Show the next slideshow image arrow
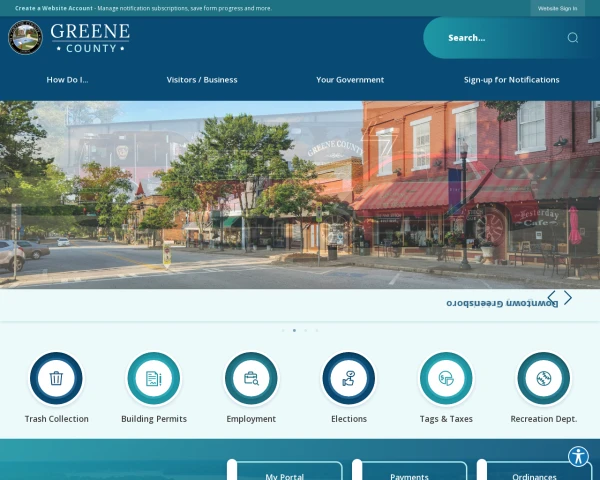This screenshot has height=480, width=600. [x=568, y=297]
